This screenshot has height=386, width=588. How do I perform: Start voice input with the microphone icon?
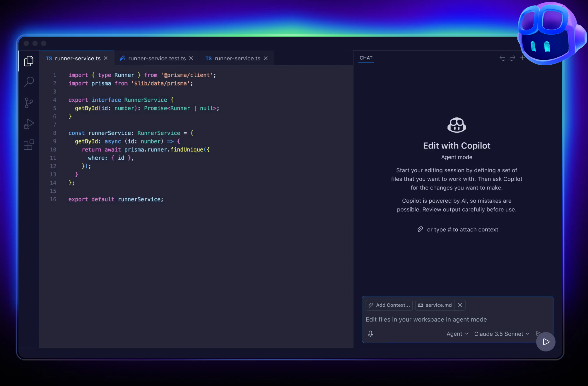370,334
